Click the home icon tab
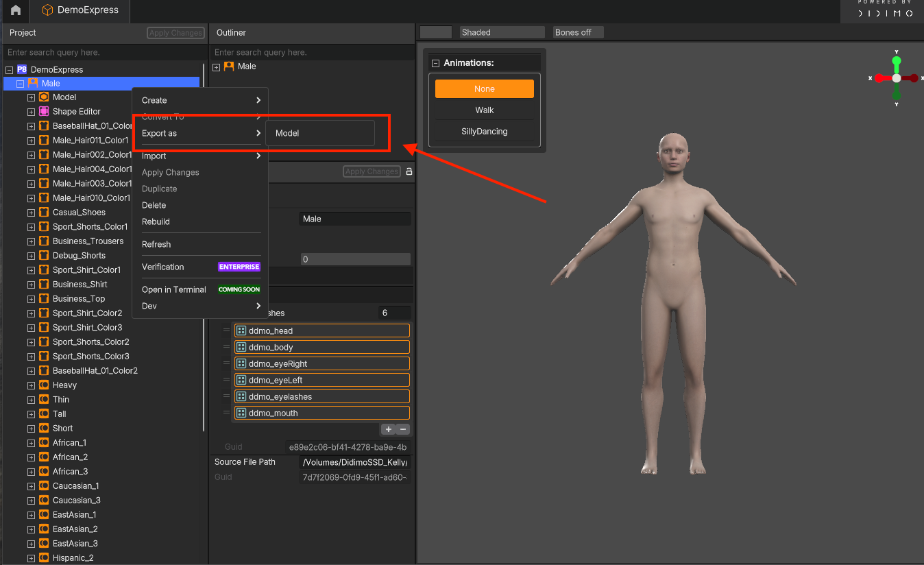Screen dimensions: 924x565 pos(16,10)
